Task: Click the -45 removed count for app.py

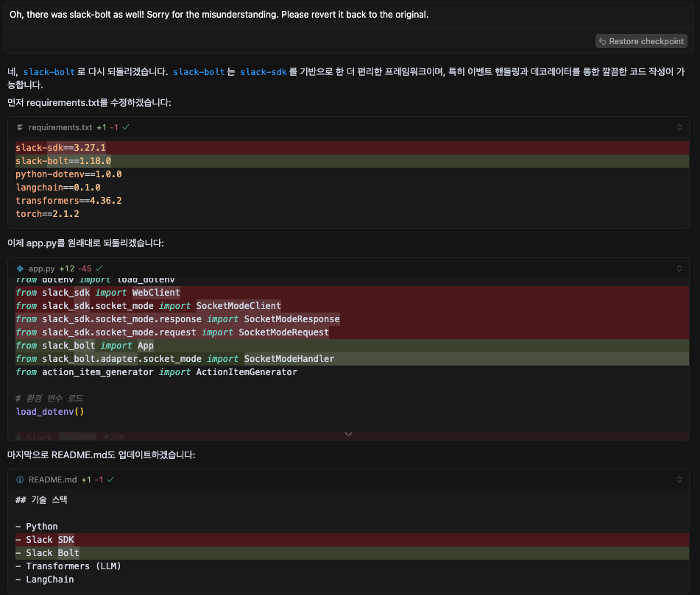Action: point(85,268)
